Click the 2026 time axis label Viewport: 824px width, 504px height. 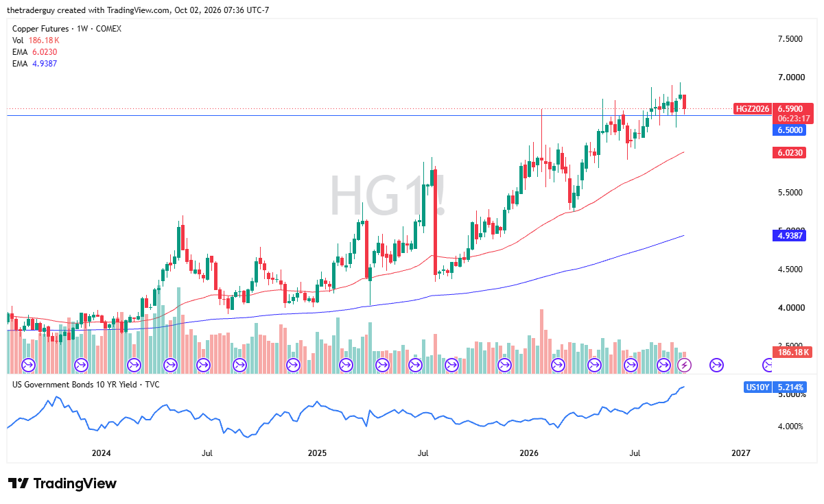[529, 453]
